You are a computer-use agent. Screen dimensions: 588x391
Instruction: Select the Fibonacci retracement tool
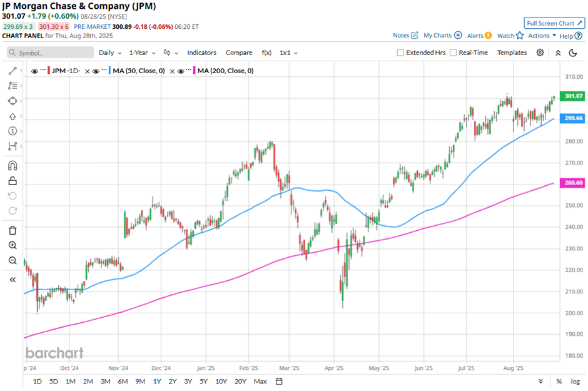tap(13, 86)
